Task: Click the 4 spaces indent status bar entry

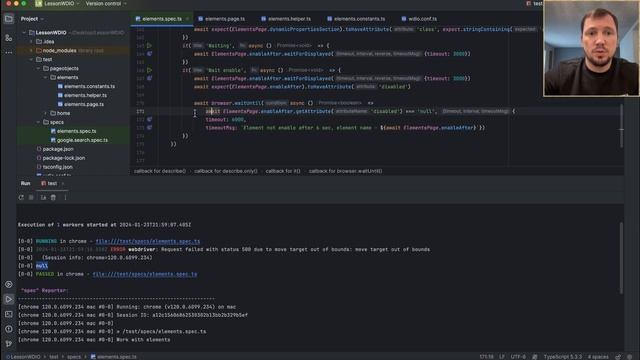Action: pos(598,357)
